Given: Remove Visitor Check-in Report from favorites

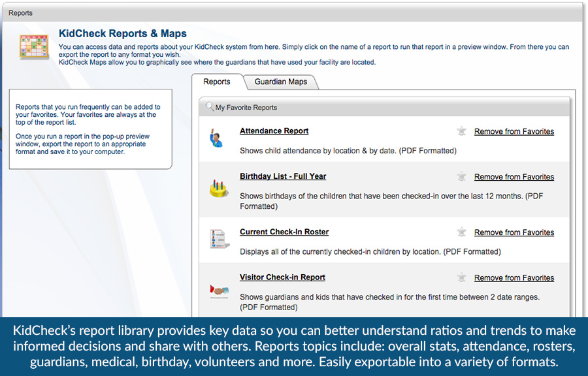Looking at the screenshot, I should click(514, 278).
